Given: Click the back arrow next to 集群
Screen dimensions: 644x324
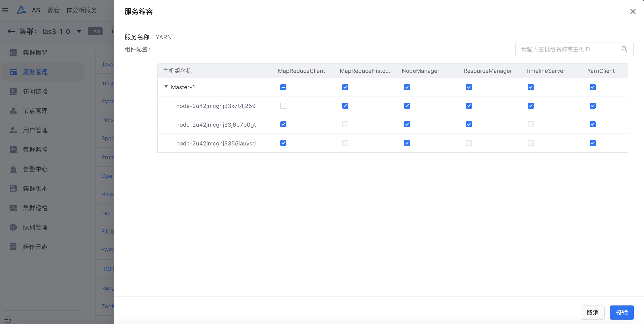Looking at the screenshot, I should tap(11, 32).
